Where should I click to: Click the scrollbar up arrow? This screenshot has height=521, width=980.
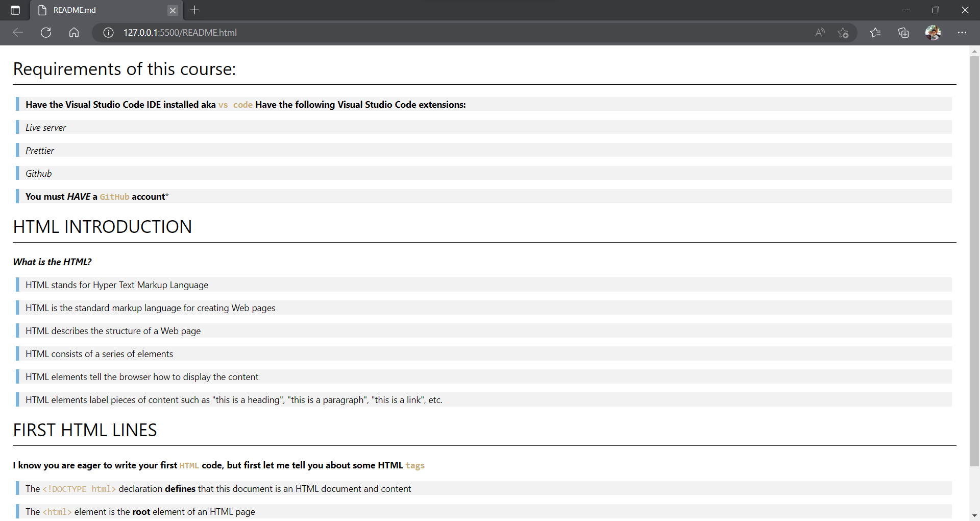pos(974,51)
